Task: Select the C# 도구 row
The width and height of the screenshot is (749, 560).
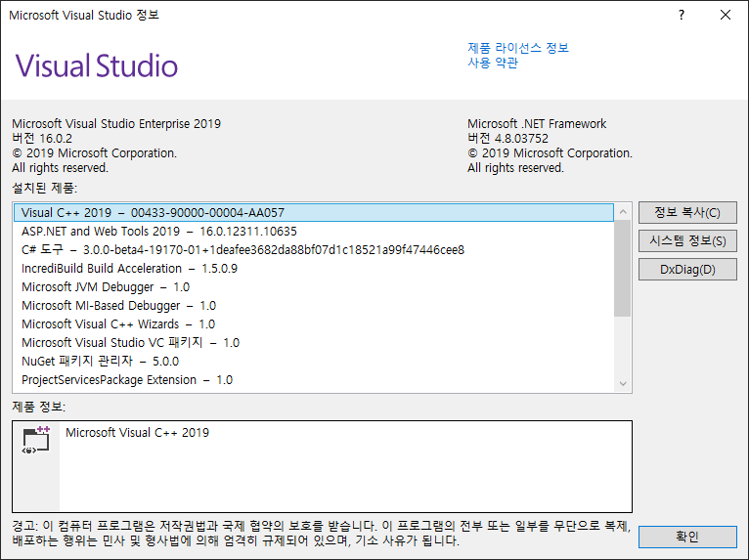Action: 314,249
